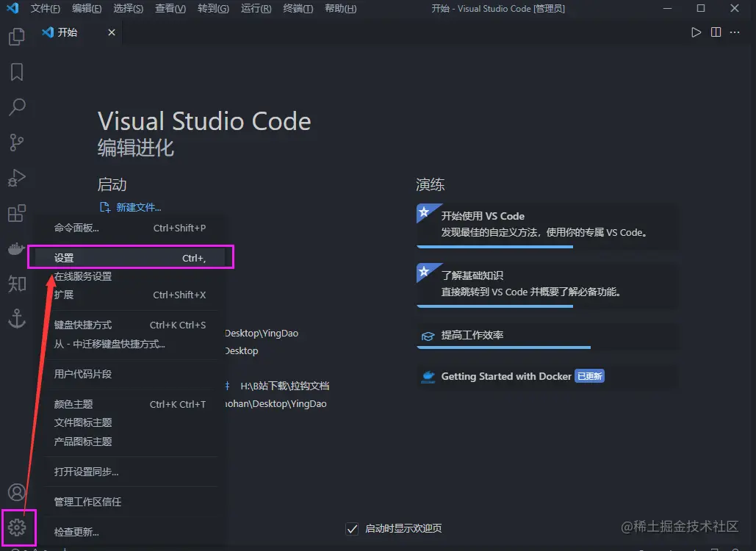This screenshot has width=756, height=551.
Task: Open the 查看(V) menu
Action: point(170,9)
